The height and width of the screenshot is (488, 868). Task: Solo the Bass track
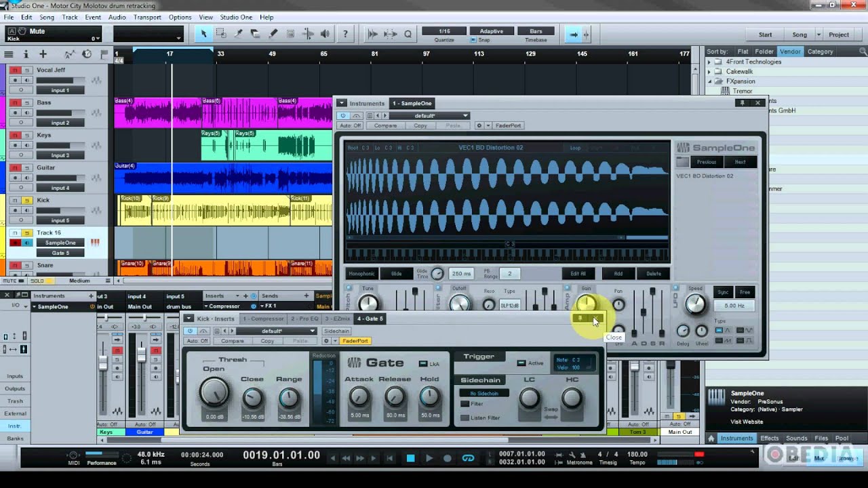(26, 102)
